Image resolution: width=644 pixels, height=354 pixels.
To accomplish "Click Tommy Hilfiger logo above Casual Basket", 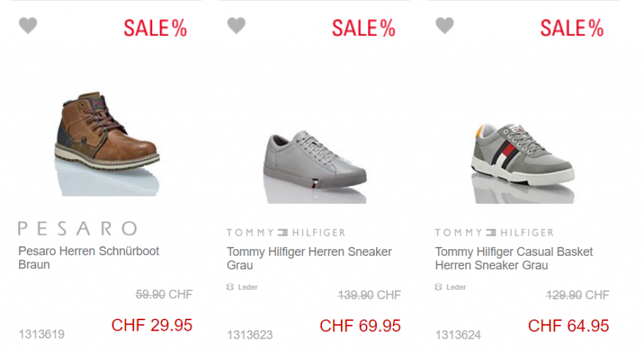I will click(494, 233).
